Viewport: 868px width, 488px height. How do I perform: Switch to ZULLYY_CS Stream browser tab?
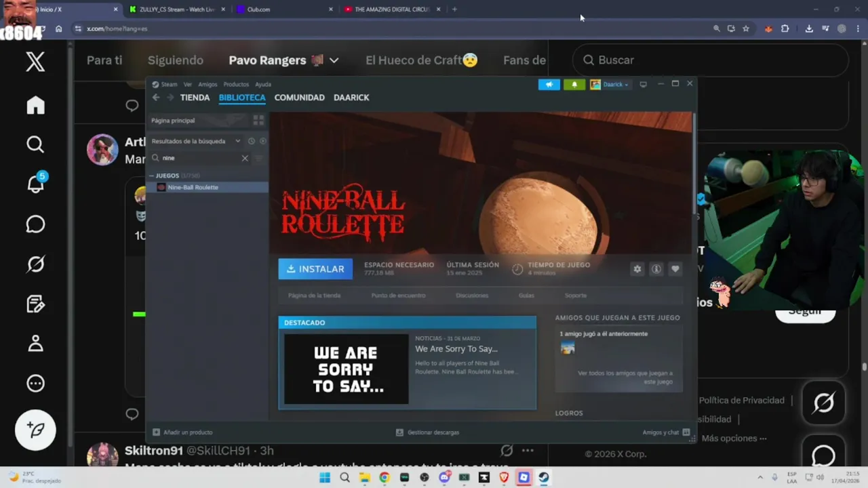(x=176, y=9)
